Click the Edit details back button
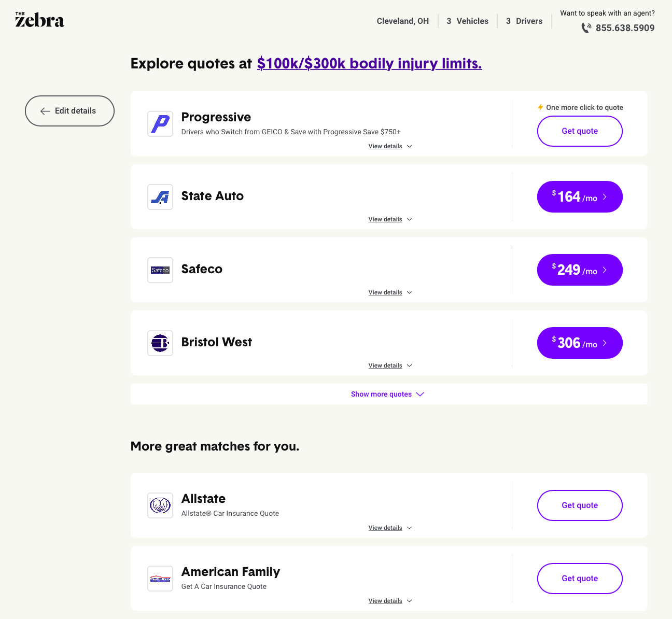The height and width of the screenshot is (619, 672). tap(69, 111)
